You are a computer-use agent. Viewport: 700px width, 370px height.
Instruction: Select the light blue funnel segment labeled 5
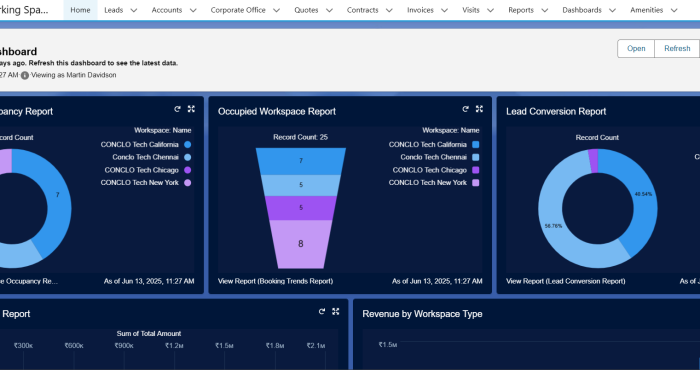(x=300, y=185)
